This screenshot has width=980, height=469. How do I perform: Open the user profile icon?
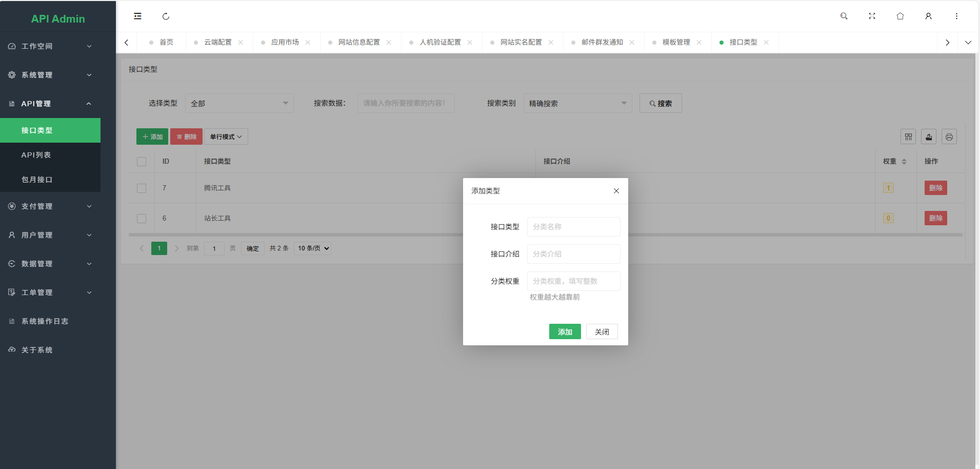point(928,16)
